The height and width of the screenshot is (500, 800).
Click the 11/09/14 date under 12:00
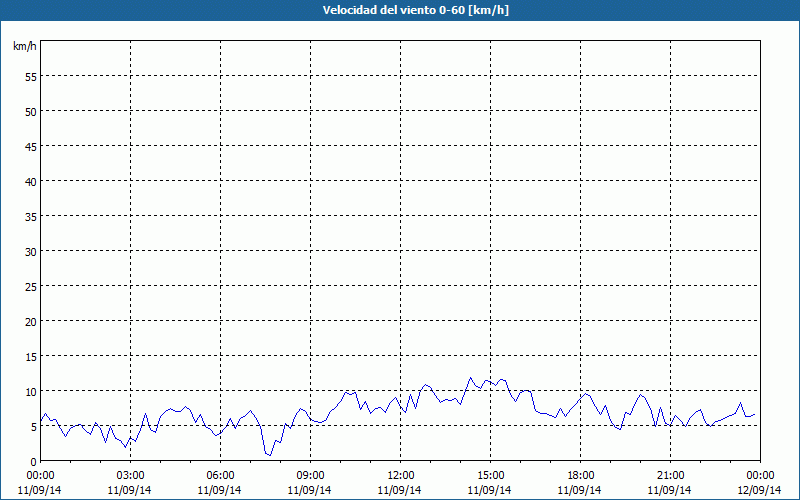[399, 490]
